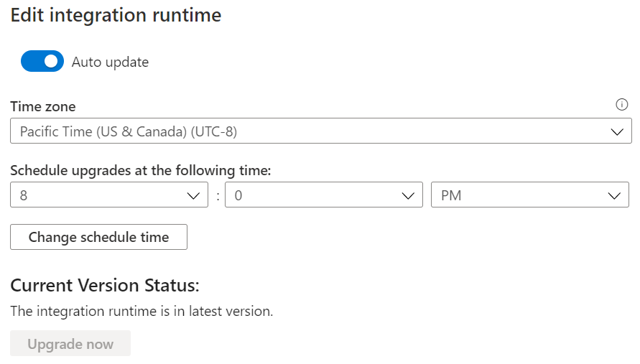Viewport: 640px width, 364px height.
Task: Open the Pacific Time zone dropdown field
Action: pos(320,131)
